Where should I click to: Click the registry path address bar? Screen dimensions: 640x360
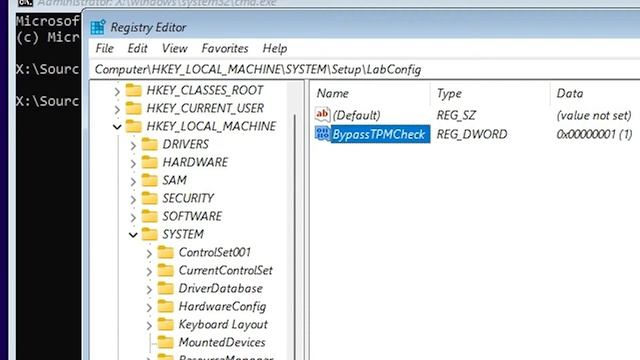pyautogui.click(x=365, y=69)
